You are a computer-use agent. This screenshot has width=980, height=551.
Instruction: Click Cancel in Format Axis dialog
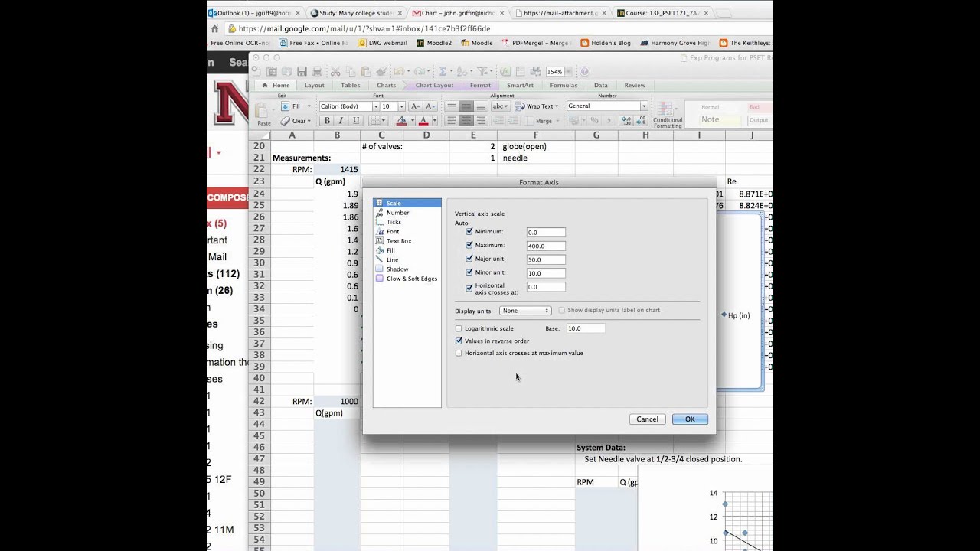[x=647, y=419]
